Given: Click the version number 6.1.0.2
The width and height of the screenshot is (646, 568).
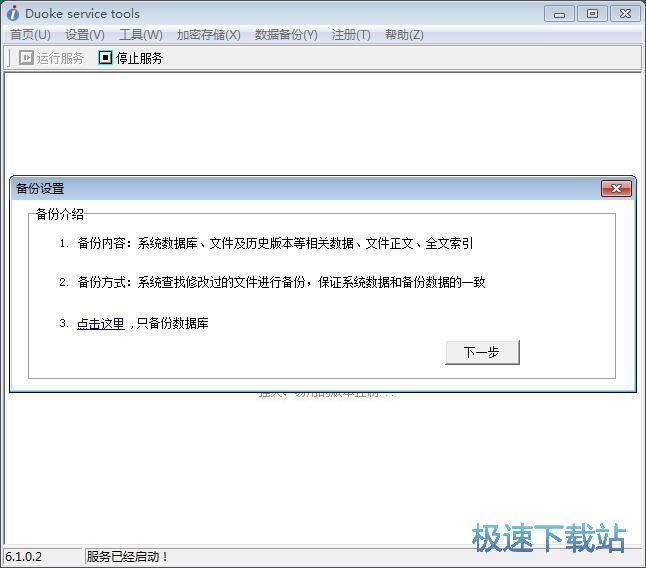Looking at the screenshot, I should [23, 557].
